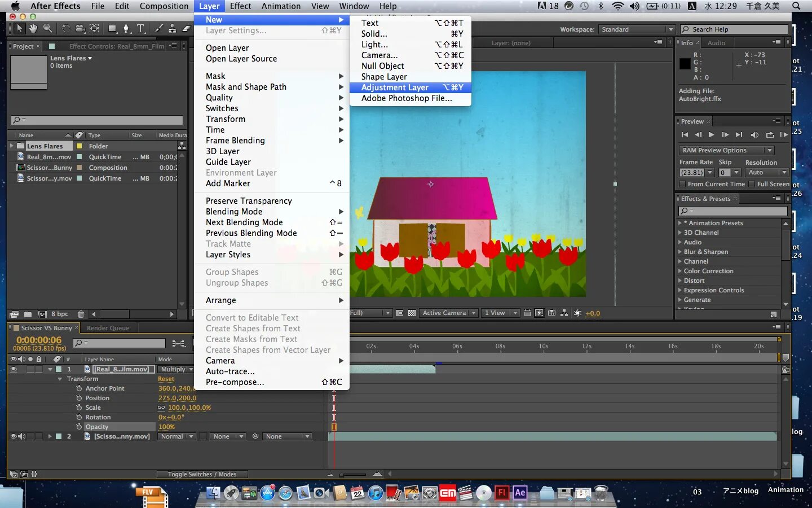This screenshot has width=812, height=508.
Task: Select the Unified Camera tool
Action: (x=80, y=28)
